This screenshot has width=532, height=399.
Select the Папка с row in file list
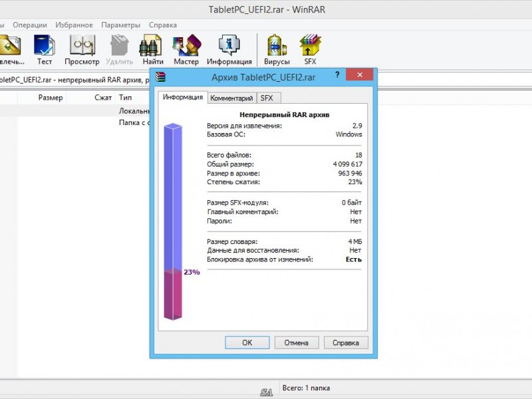tap(74, 122)
